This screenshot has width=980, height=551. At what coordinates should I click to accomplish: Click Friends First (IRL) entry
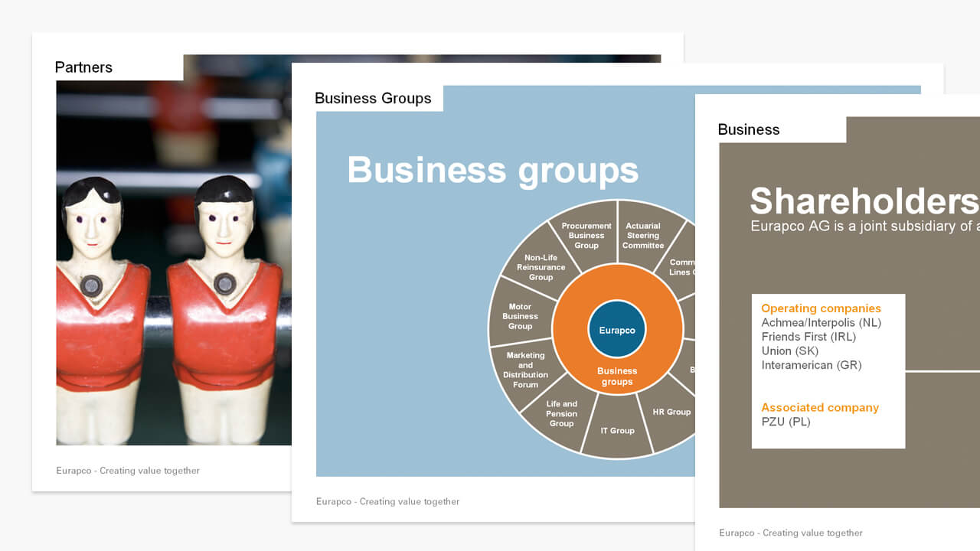[808, 337]
